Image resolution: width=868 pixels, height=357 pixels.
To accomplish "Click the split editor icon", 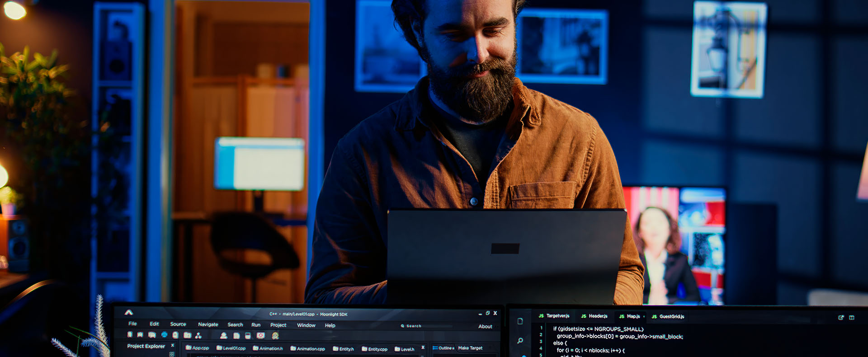I will [x=852, y=318].
